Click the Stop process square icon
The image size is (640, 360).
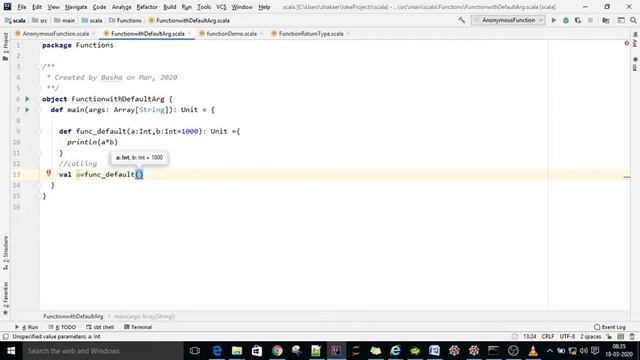click(x=590, y=20)
